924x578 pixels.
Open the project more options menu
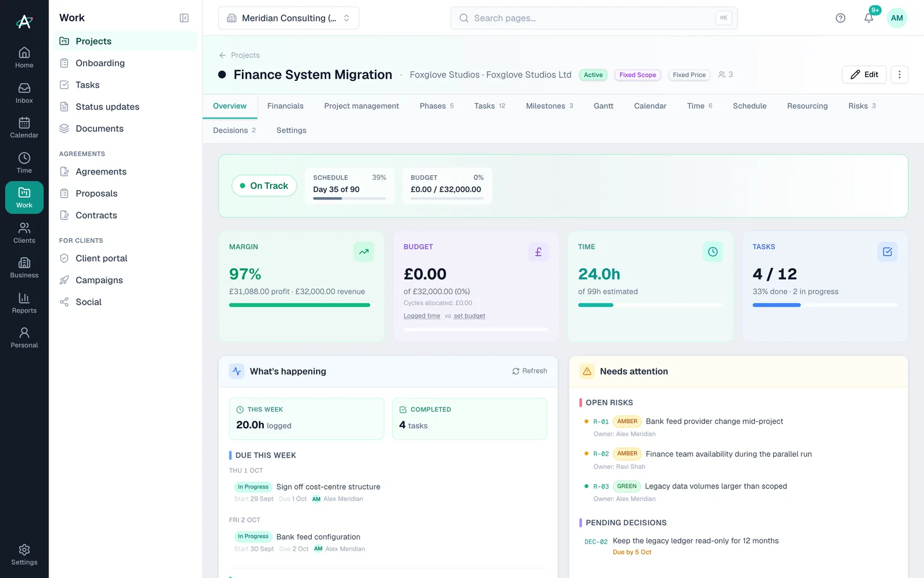899,75
